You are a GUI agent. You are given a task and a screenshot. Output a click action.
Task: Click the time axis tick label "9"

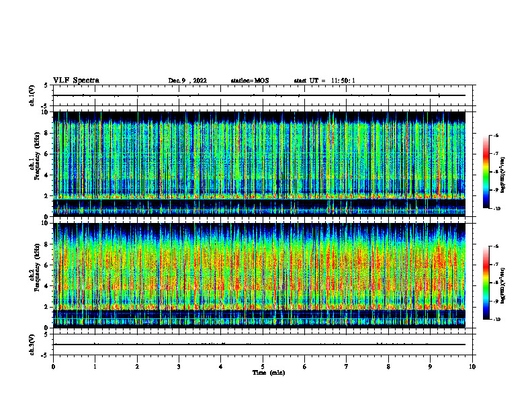(x=430, y=367)
